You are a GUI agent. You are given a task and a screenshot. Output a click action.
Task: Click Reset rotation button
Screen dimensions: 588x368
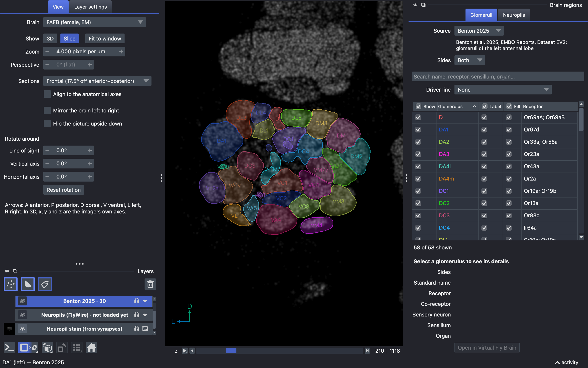(x=64, y=190)
